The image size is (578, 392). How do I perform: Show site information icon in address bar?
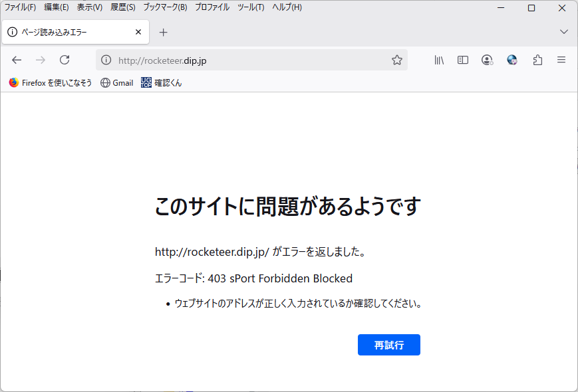[106, 60]
